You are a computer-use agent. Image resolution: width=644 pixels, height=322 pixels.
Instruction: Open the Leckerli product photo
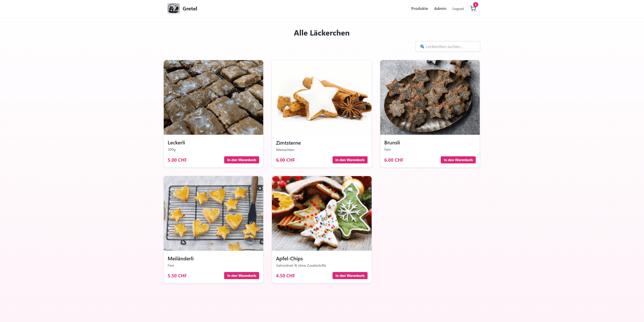pyautogui.click(x=213, y=97)
